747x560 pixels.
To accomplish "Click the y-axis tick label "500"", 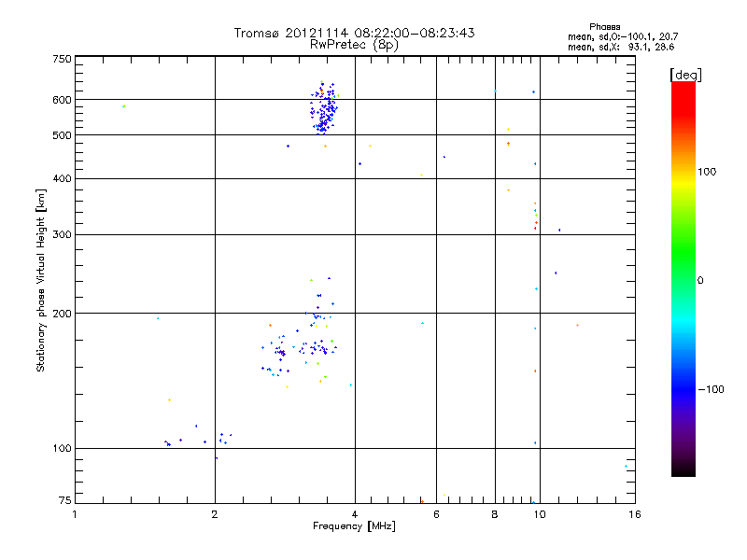I will tap(62, 135).
